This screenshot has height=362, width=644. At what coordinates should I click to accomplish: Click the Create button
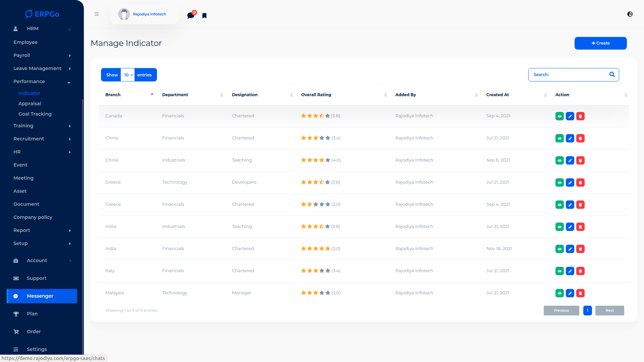click(x=600, y=43)
